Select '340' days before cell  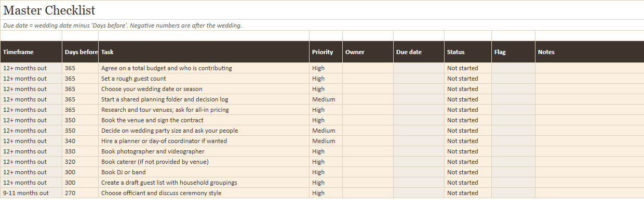pos(81,141)
